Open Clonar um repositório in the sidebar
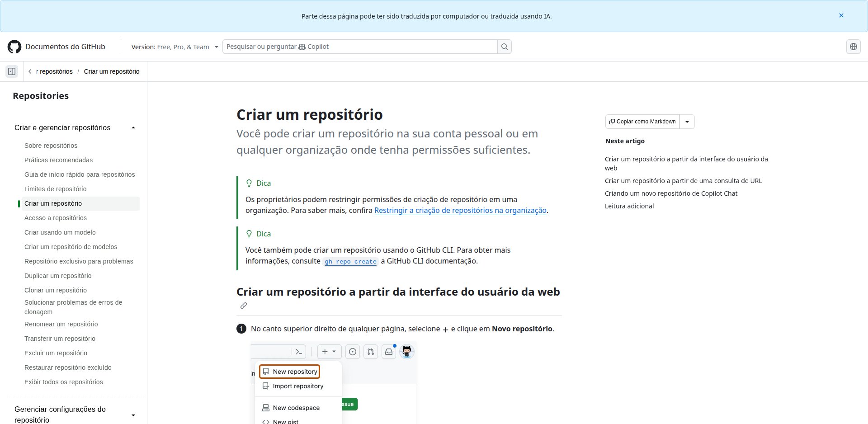This screenshot has width=868, height=424. tap(56, 290)
